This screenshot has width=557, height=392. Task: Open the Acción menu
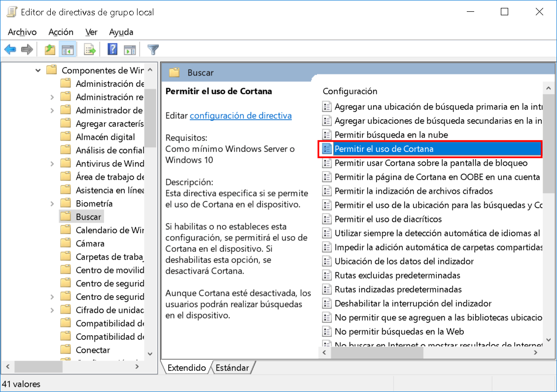pyautogui.click(x=61, y=32)
